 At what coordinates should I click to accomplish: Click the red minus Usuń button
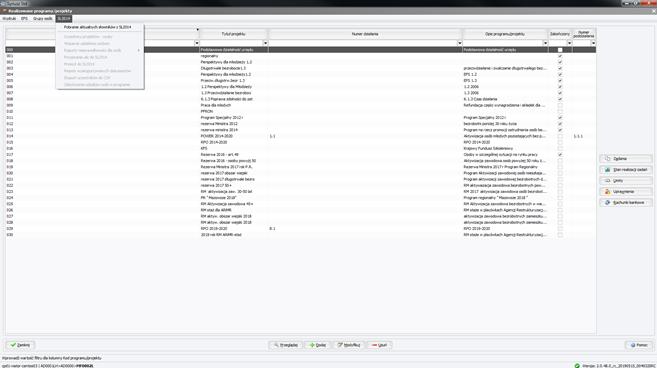click(x=379, y=345)
